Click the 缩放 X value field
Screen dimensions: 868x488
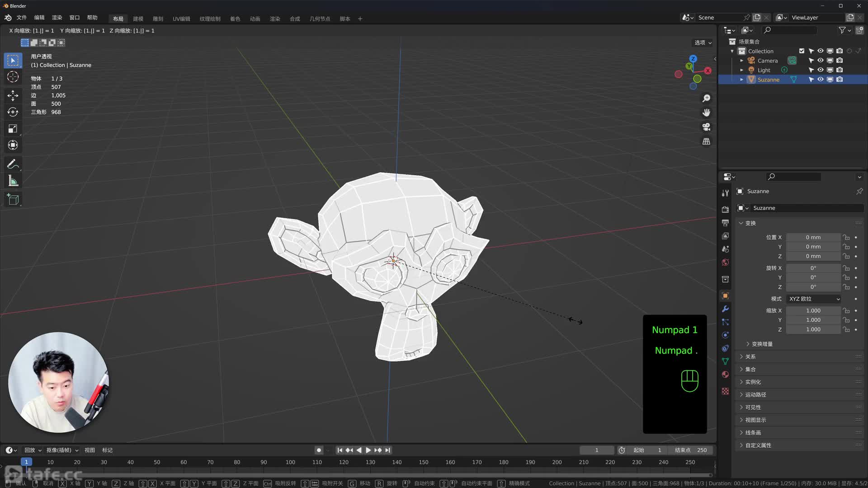point(813,310)
